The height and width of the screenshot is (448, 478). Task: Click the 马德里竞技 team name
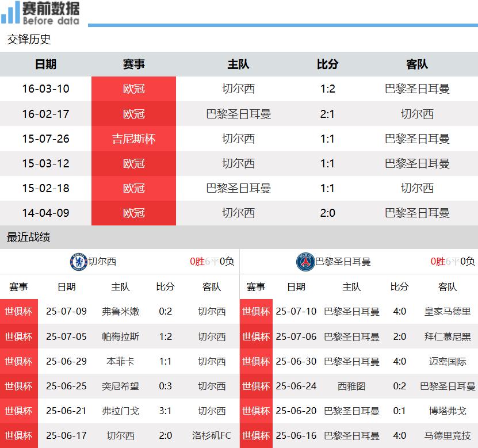tap(447, 435)
